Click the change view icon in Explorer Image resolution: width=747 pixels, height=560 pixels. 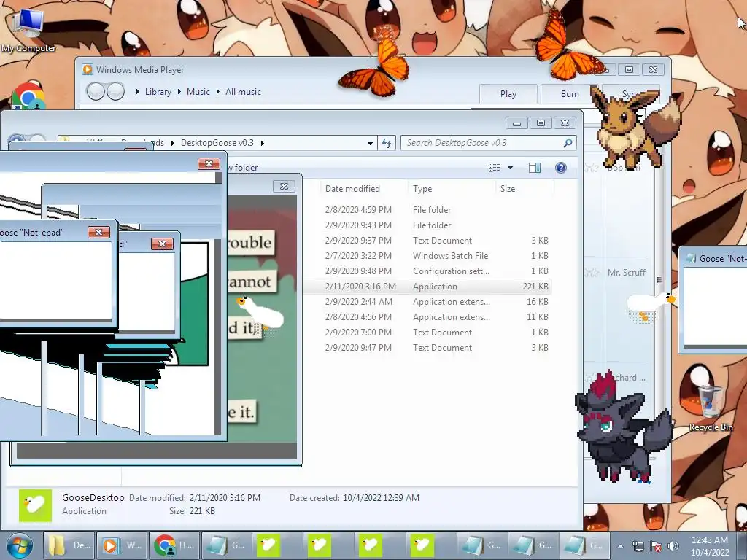pyautogui.click(x=495, y=168)
